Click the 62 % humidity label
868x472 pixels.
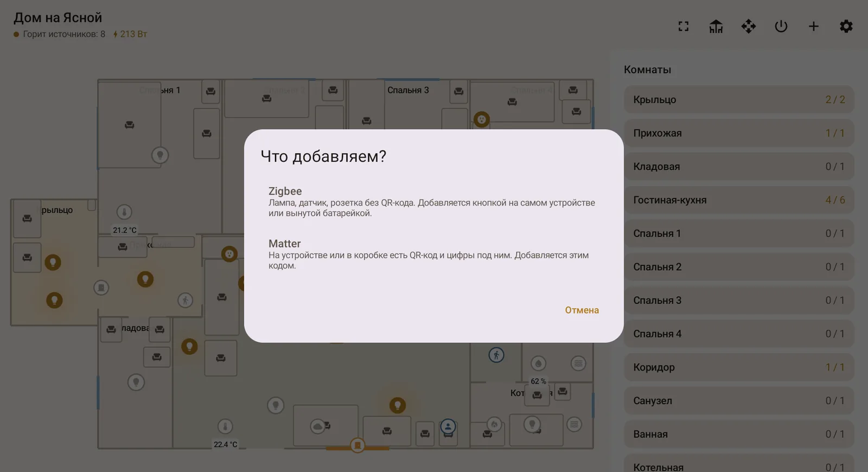[538, 381]
